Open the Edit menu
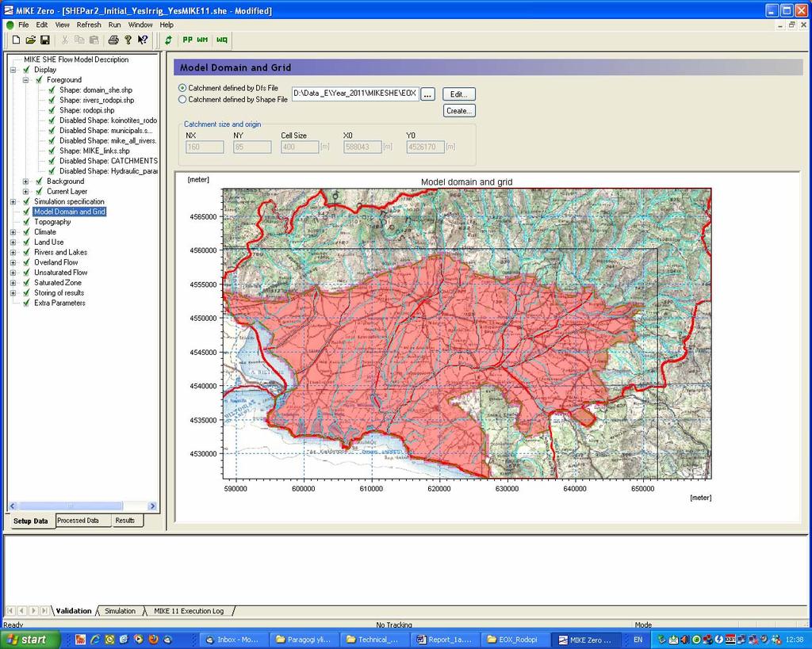Image resolution: width=812 pixels, height=649 pixels. 42,25
